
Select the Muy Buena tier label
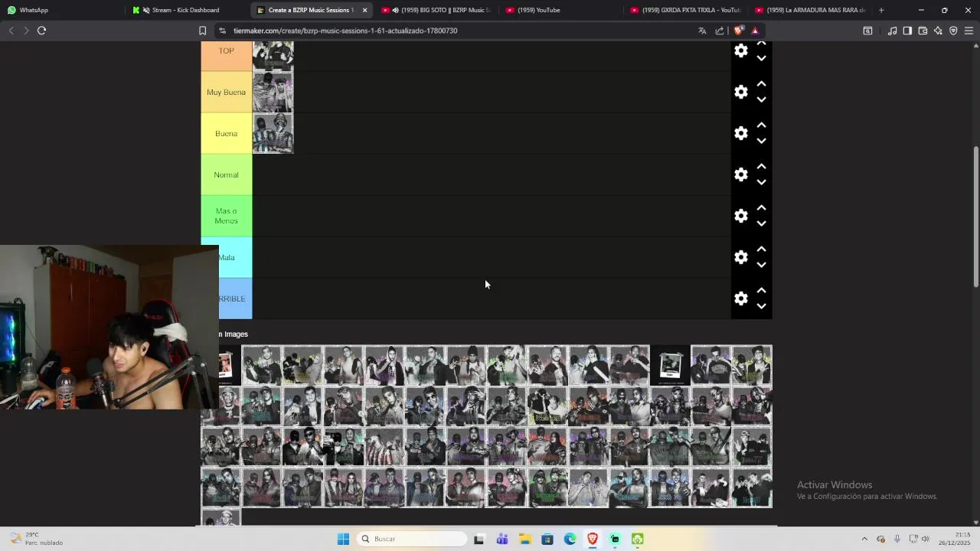[x=226, y=92]
